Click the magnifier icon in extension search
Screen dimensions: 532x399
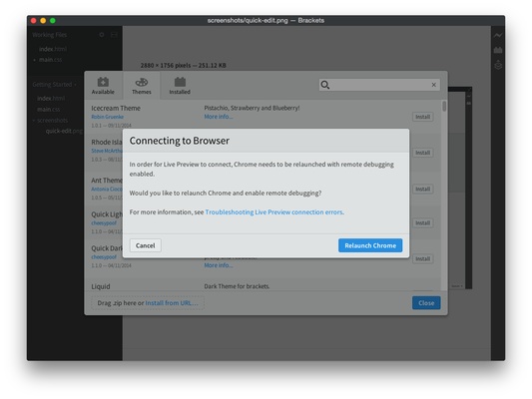pyautogui.click(x=325, y=85)
